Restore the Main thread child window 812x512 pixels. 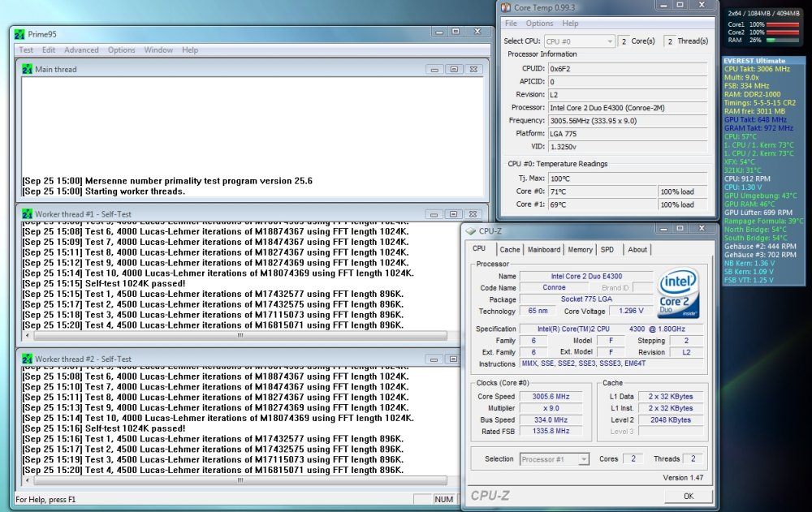click(x=454, y=69)
